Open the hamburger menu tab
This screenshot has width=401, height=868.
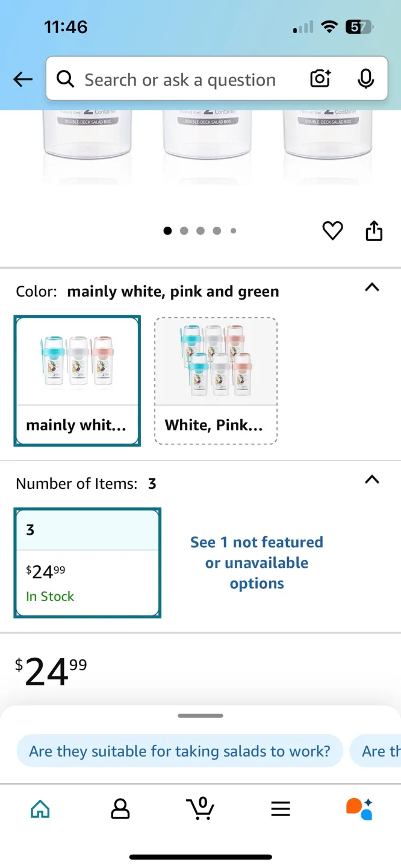tap(281, 809)
